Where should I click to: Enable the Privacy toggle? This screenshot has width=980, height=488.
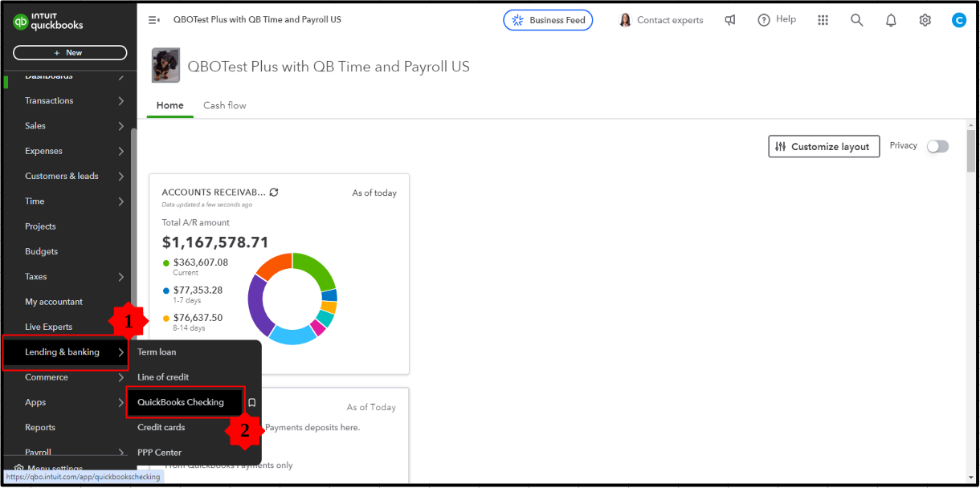tap(937, 146)
